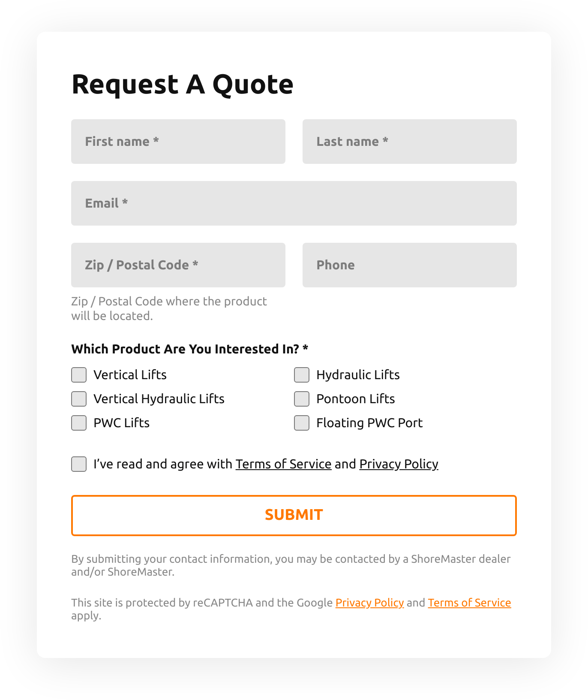Click inside the Email field

tap(294, 203)
